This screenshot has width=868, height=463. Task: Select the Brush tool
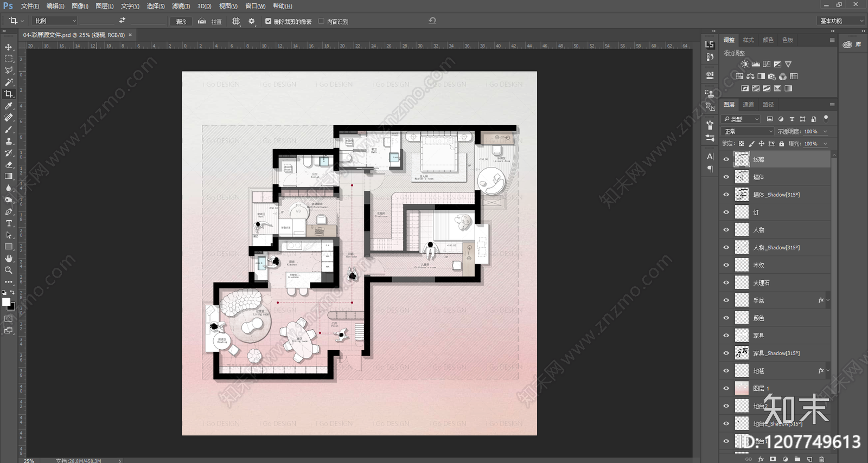click(9, 130)
